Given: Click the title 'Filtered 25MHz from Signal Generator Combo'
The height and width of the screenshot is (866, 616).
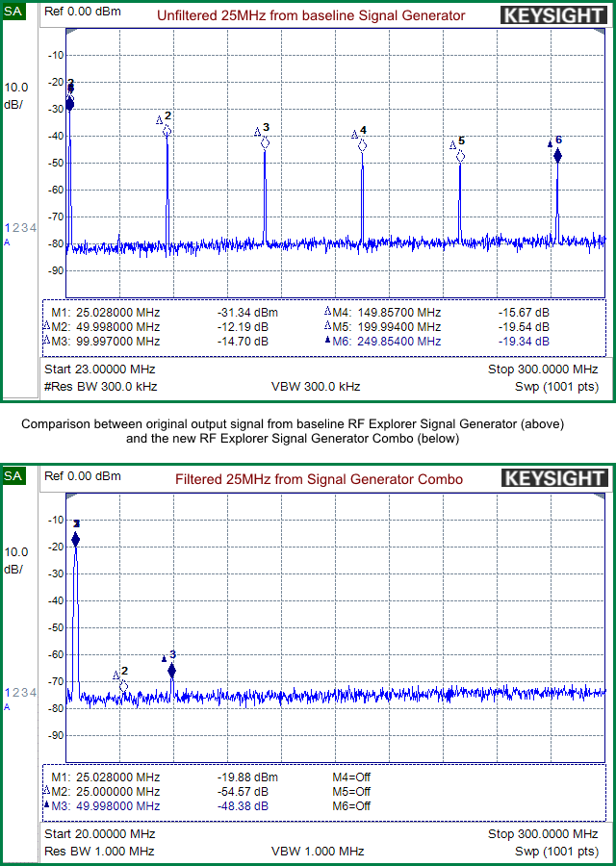Looking at the screenshot, I should [x=320, y=479].
